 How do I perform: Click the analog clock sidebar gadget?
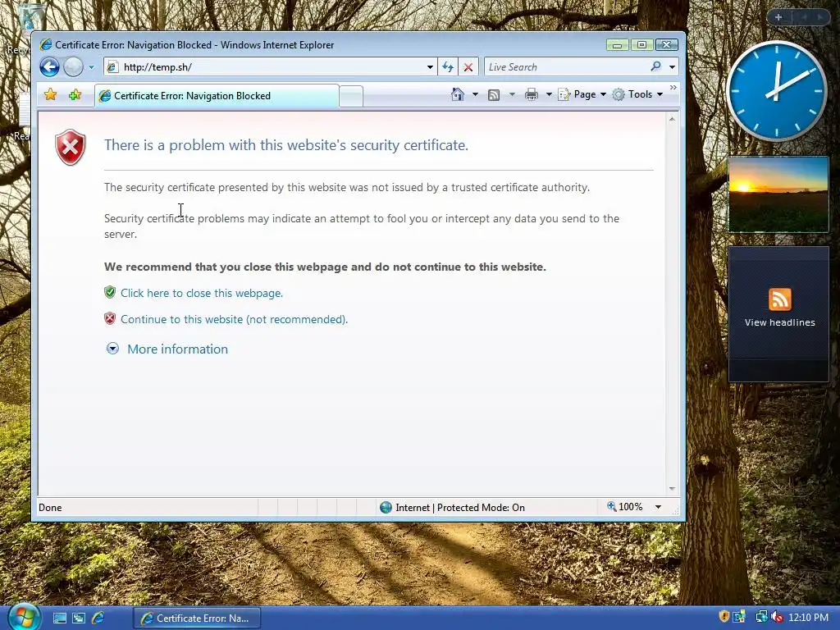776,91
